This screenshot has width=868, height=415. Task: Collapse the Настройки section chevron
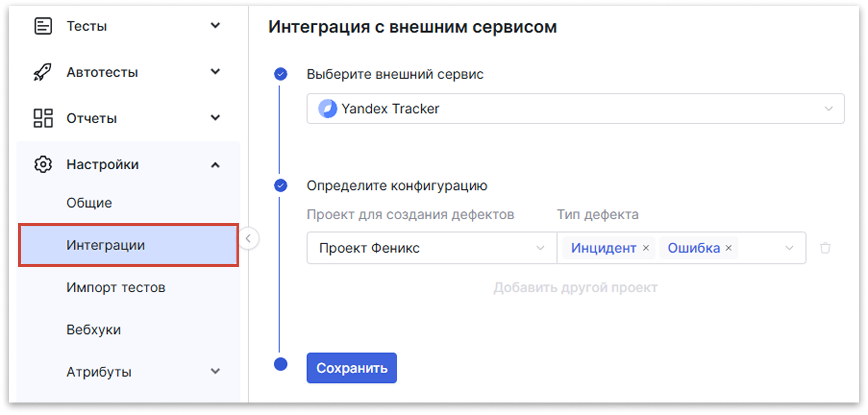[x=215, y=165]
